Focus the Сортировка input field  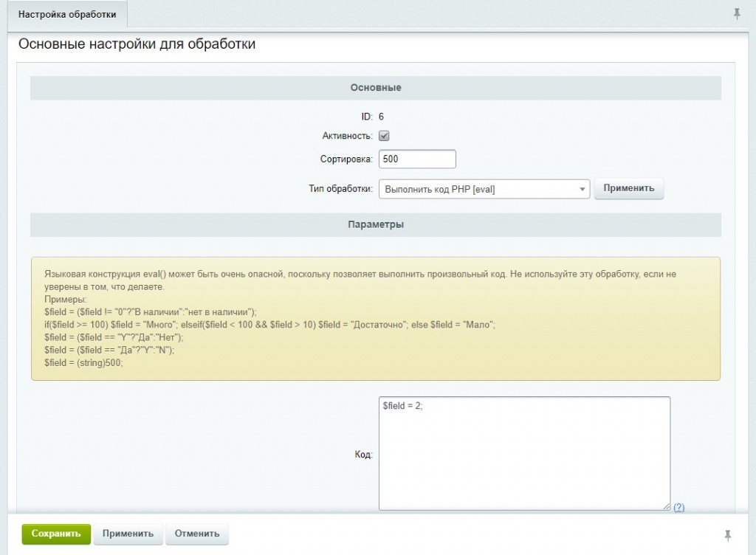pos(417,159)
